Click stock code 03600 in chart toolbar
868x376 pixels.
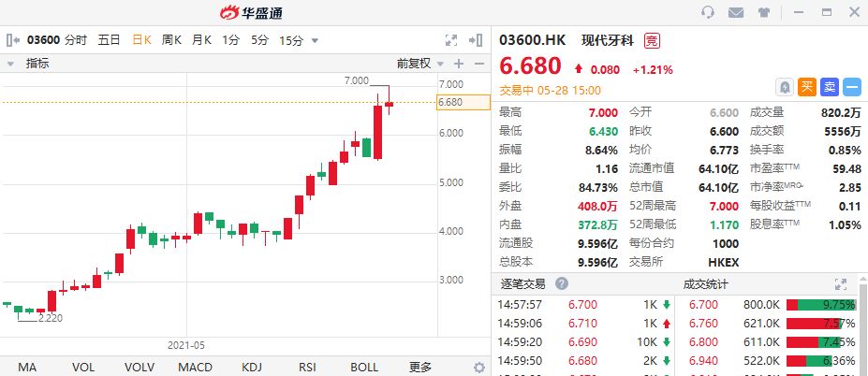pos(44,40)
